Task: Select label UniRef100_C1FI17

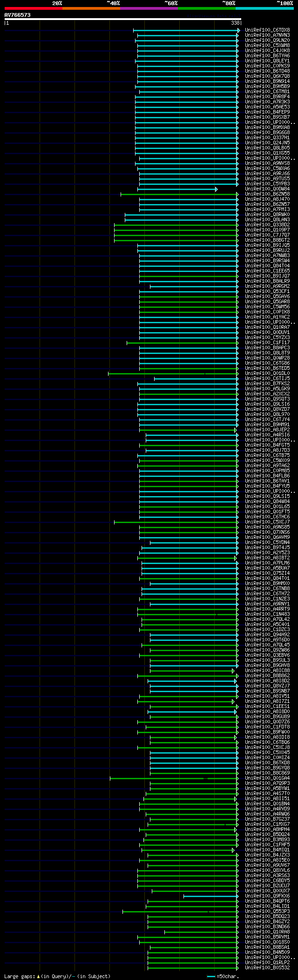Action: 267,343
